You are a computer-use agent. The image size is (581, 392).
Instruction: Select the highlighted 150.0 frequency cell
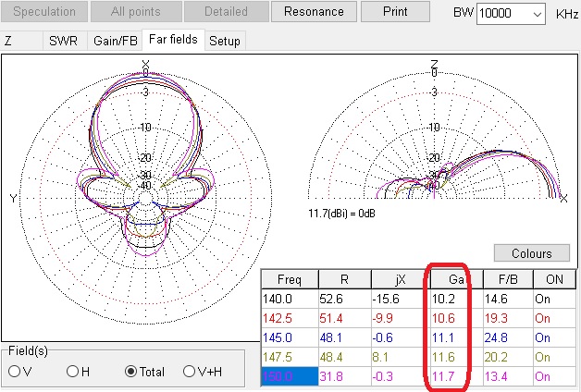pos(289,376)
